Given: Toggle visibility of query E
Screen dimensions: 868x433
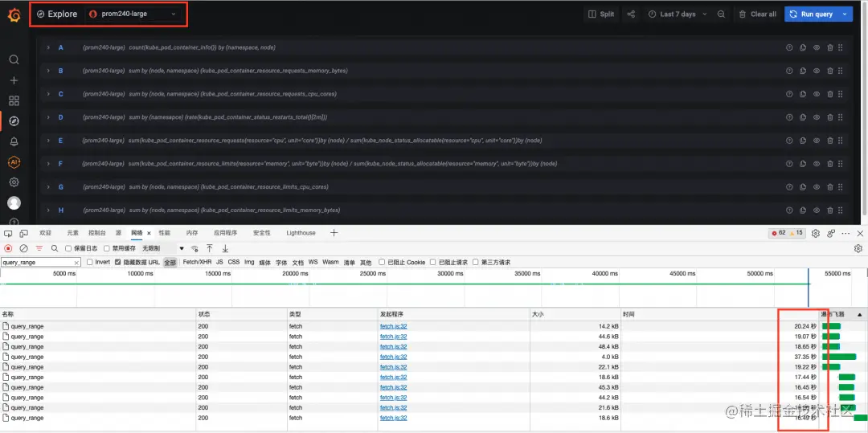Looking at the screenshot, I should 817,141.
